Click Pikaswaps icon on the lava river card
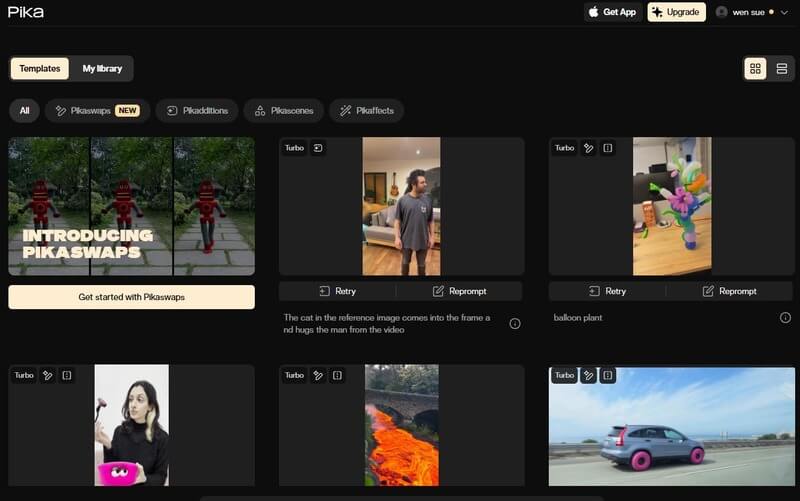Viewport: 800px width, 501px height. 318,375
